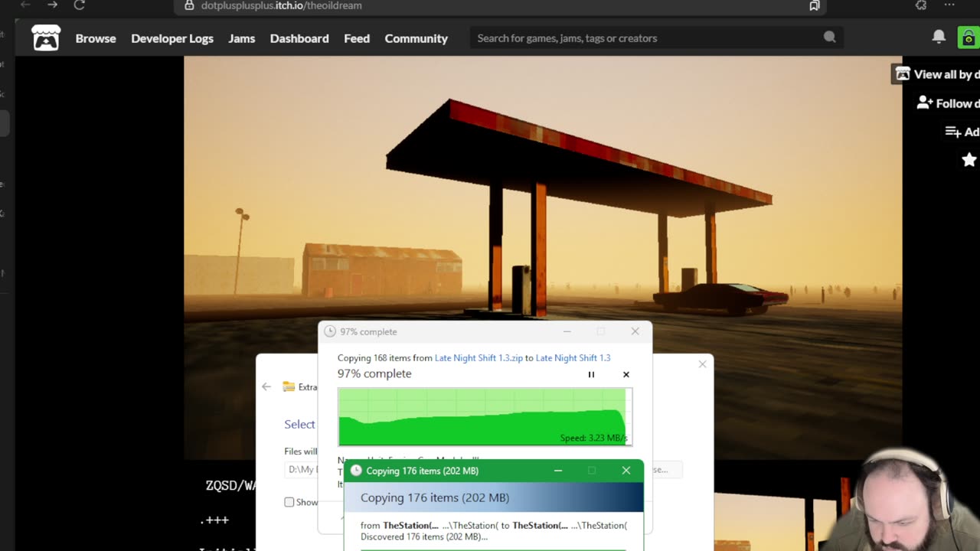Screen dimensions: 980x551
Task: Click the clock icon in 97% complete title bar
Action: pyautogui.click(x=330, y=331)
